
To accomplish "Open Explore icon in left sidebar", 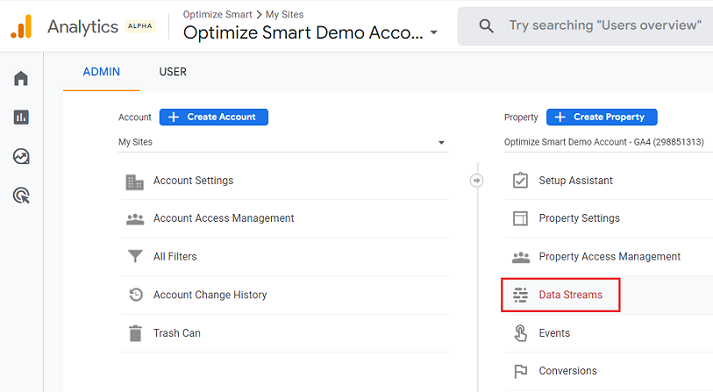I will 21,156.
